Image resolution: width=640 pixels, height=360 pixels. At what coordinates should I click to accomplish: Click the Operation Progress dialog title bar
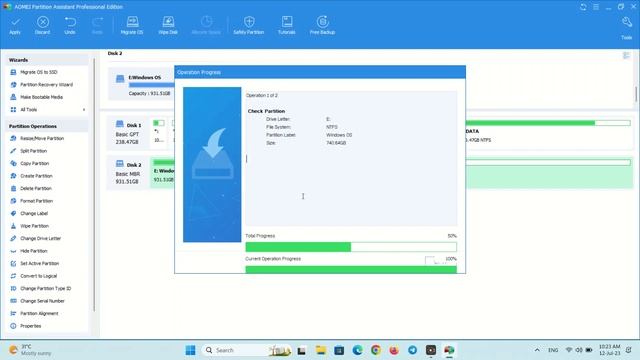pyautogui.click(x=320, y=72)
